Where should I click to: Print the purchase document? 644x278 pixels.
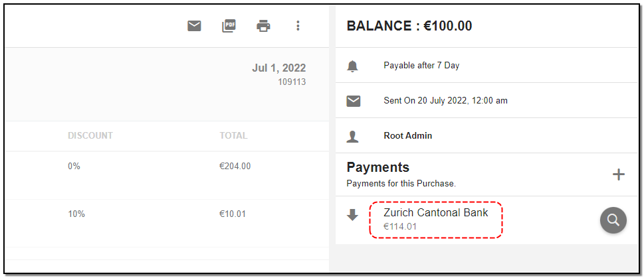point(263,26)
